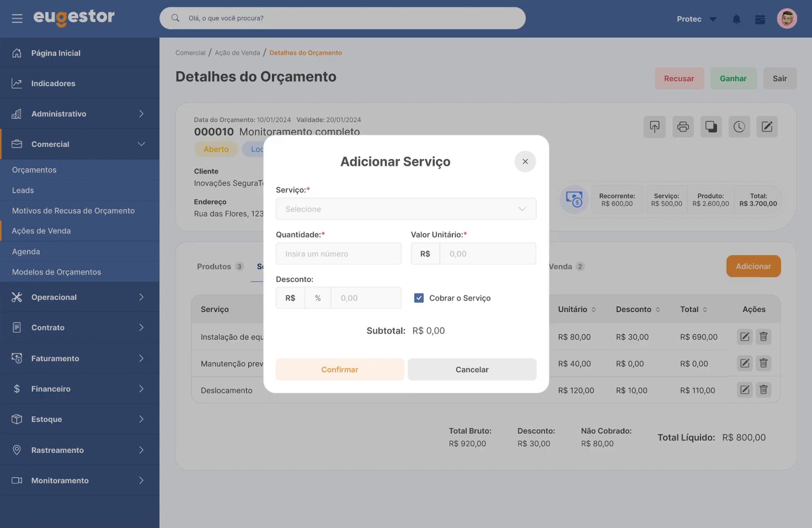Edit the Manutenção service row

745,363
